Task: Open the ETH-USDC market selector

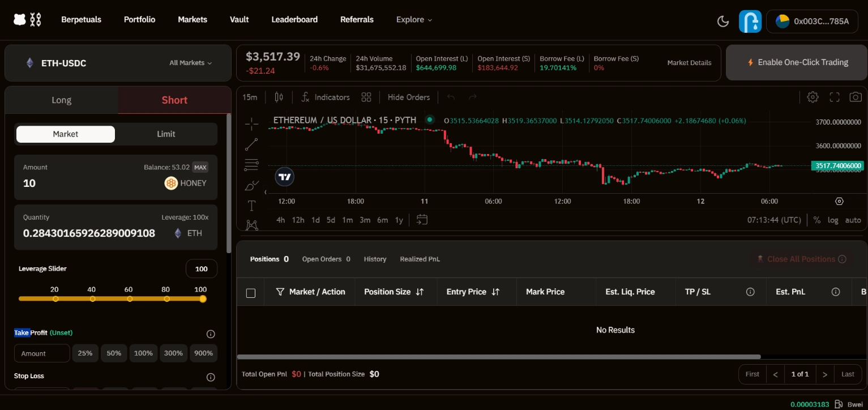Action: [x=55, y=63]
